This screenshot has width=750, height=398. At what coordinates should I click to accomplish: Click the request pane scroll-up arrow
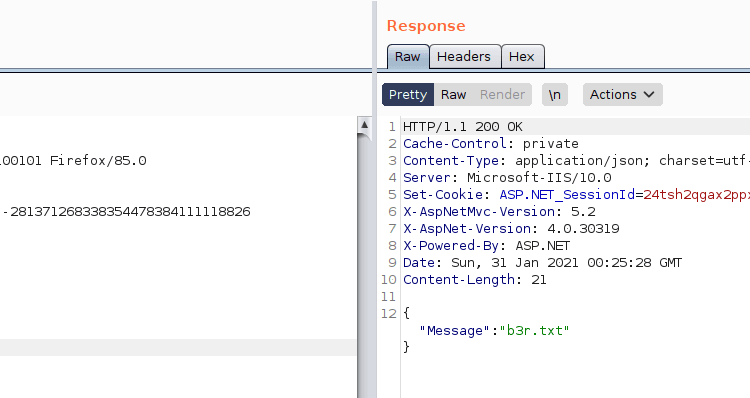(x=364, y=125)
